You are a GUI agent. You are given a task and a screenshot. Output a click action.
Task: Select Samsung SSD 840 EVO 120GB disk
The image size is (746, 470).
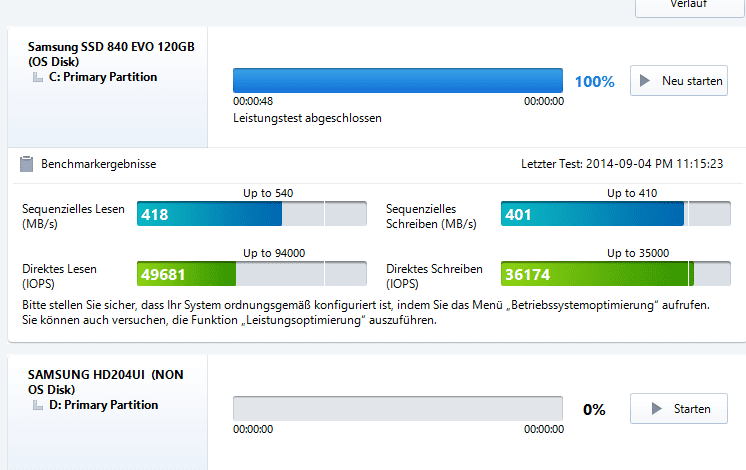(x=111, y=54)
